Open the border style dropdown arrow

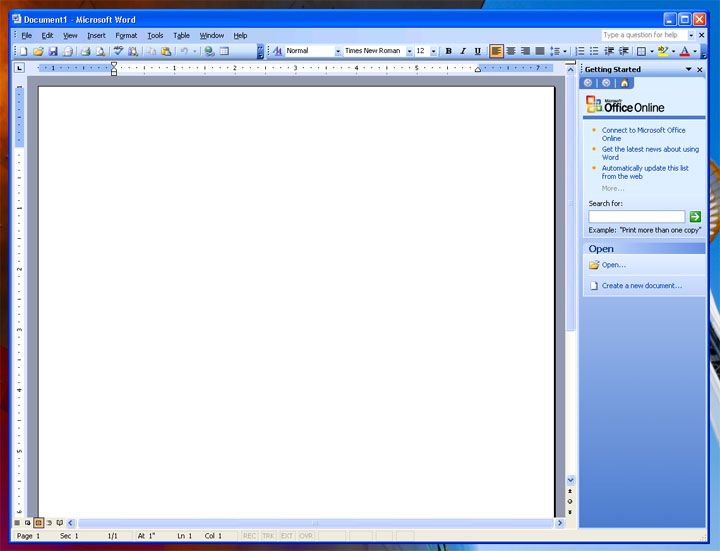point(652,51)
